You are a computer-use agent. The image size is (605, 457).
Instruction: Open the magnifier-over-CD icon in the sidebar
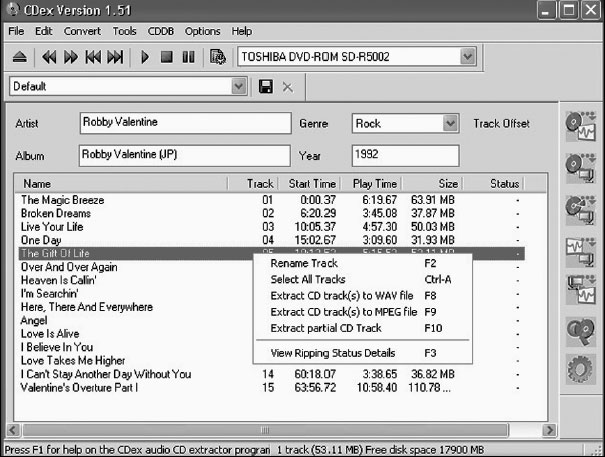coord(580,331)
